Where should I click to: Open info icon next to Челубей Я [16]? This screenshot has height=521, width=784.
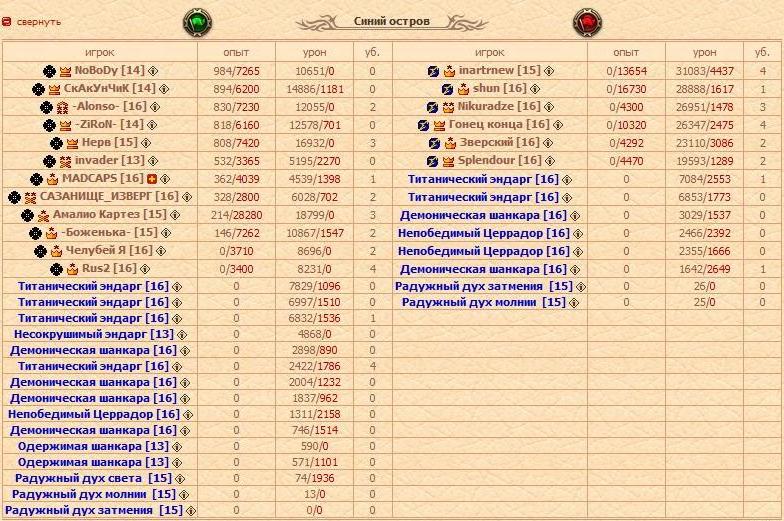point(161,251)
